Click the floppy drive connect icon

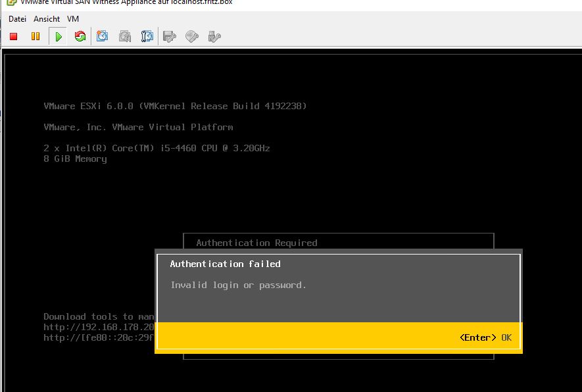(170, 37)
